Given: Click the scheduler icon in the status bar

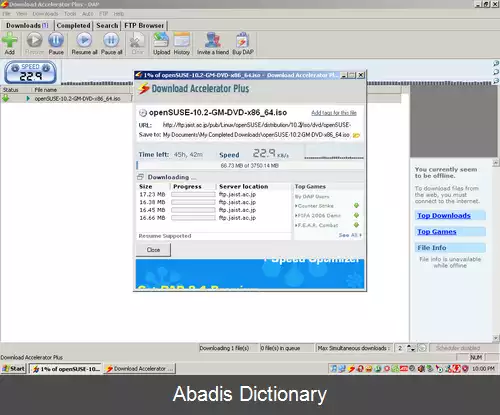Looking at the screenshot, I should [422, 348].
